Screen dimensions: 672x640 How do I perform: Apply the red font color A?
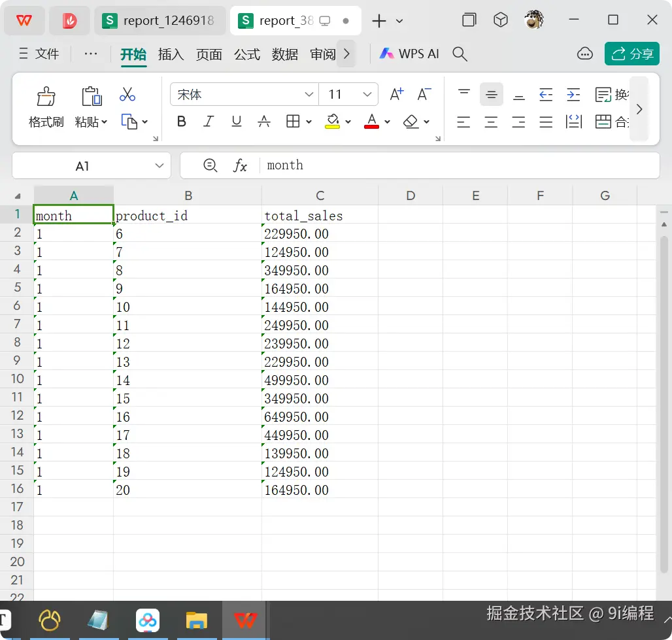pyautogui.click(x=371, y=122)
